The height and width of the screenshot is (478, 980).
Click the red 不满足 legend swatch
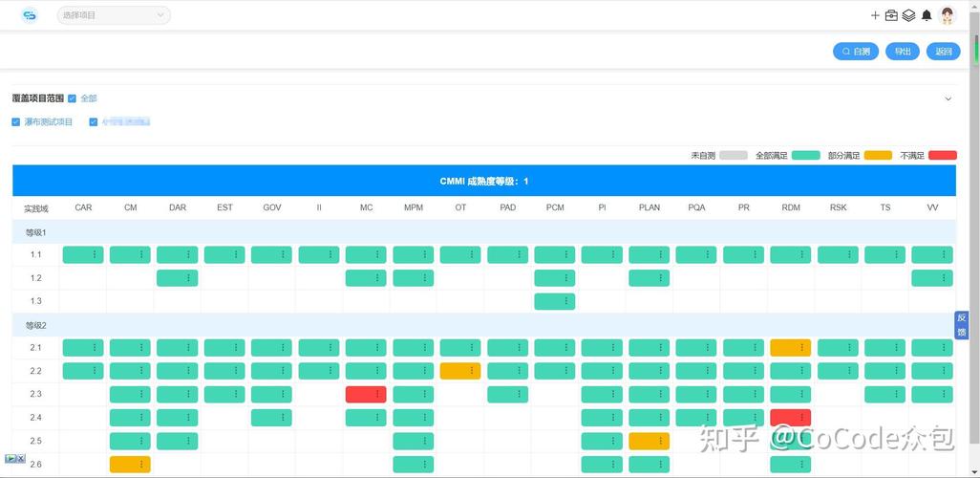pyautogui.click(x=942, y=155)
